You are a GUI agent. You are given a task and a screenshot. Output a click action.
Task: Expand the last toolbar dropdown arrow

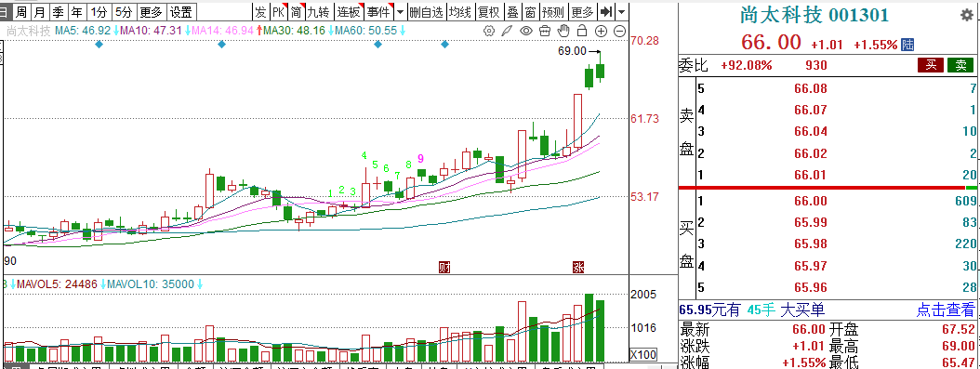tap(621, 11)
